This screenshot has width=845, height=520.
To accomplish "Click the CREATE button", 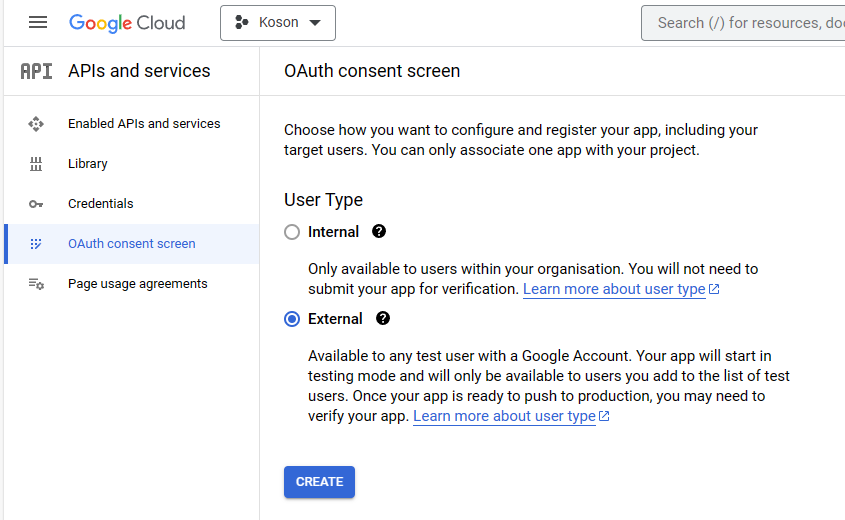I will 319,482.
